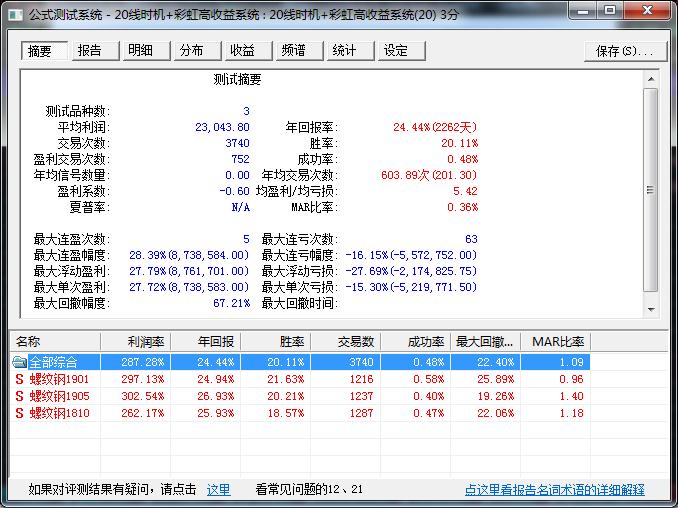The width and height of the screenshot is (678, 508).
Task: Click the 测试摘要 heading text
Action: point(237,80)
